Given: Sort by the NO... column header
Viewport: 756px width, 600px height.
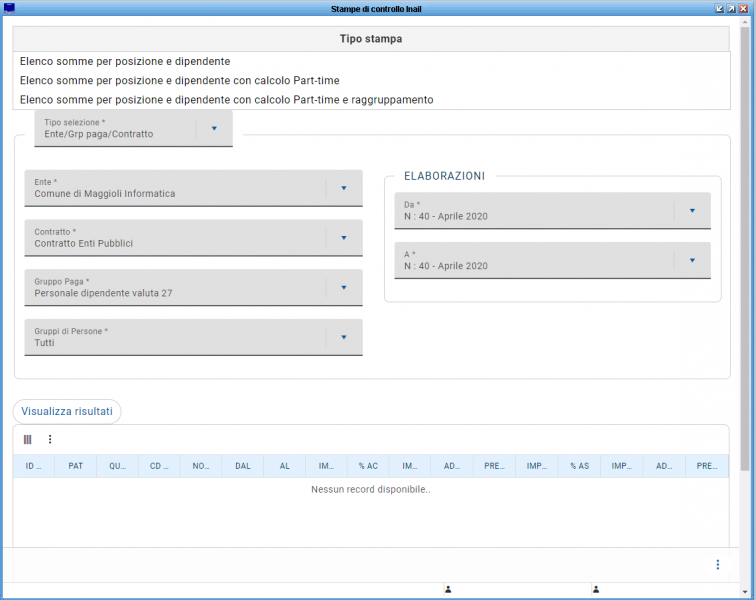Looking at the screenshot, I should [201, 466].
